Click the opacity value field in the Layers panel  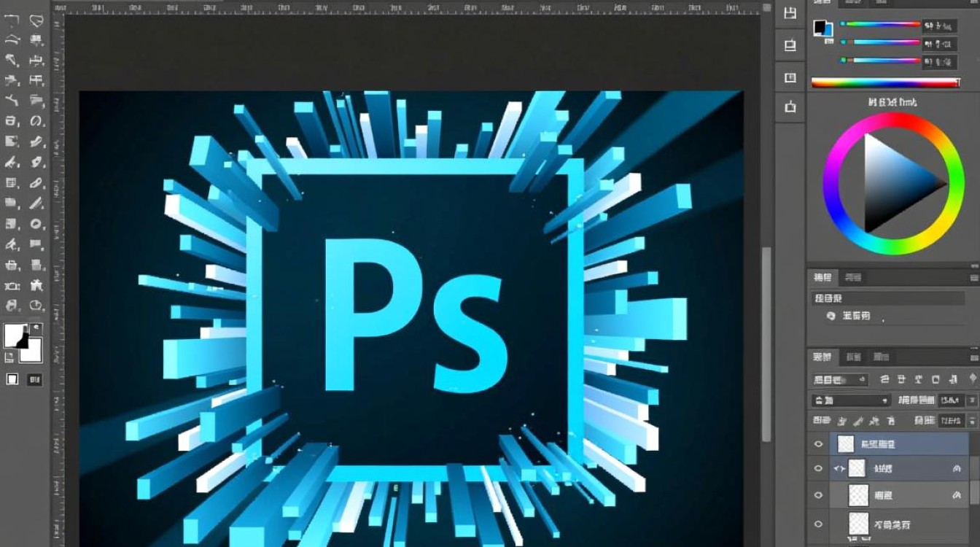(950, 400)
